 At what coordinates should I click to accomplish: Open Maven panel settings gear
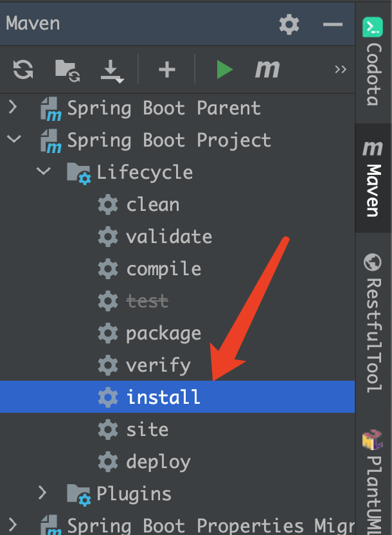click(289, 24)
